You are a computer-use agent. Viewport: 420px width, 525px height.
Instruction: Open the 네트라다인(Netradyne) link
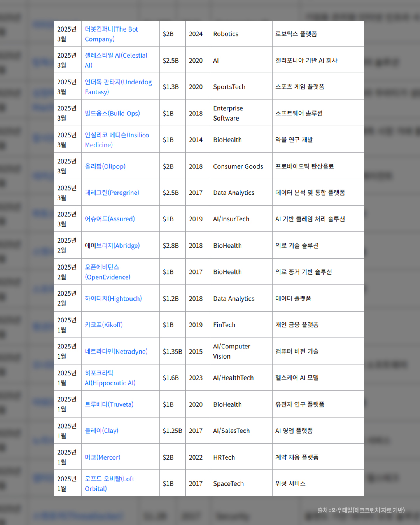pos(116,352)
